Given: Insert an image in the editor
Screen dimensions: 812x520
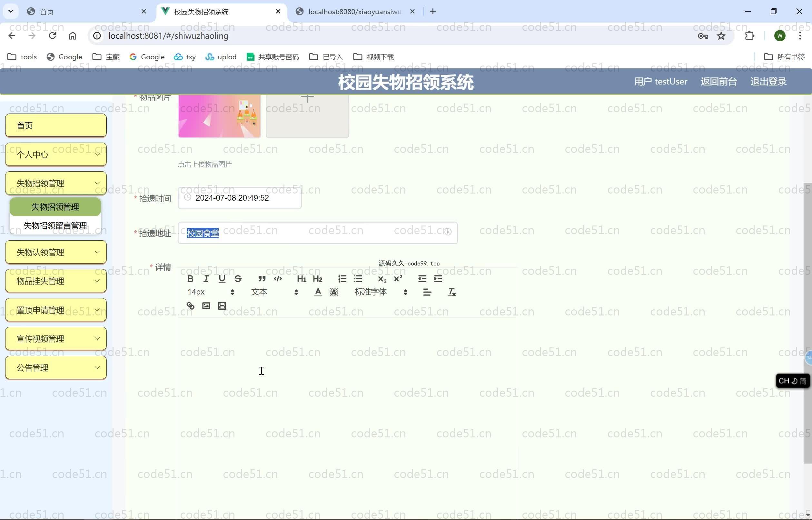Looking at the screenshot, I should click(x=206, y=305).
